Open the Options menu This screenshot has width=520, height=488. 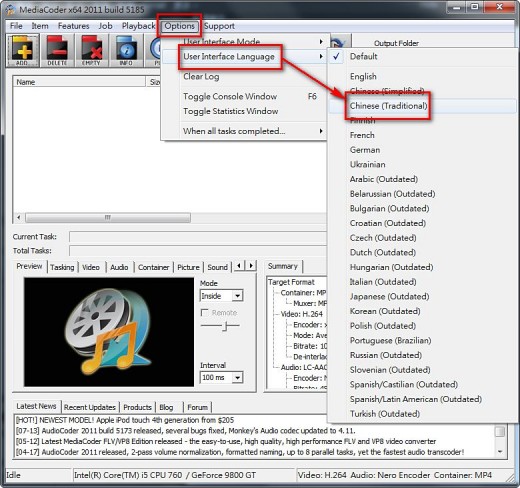(179, 26)
